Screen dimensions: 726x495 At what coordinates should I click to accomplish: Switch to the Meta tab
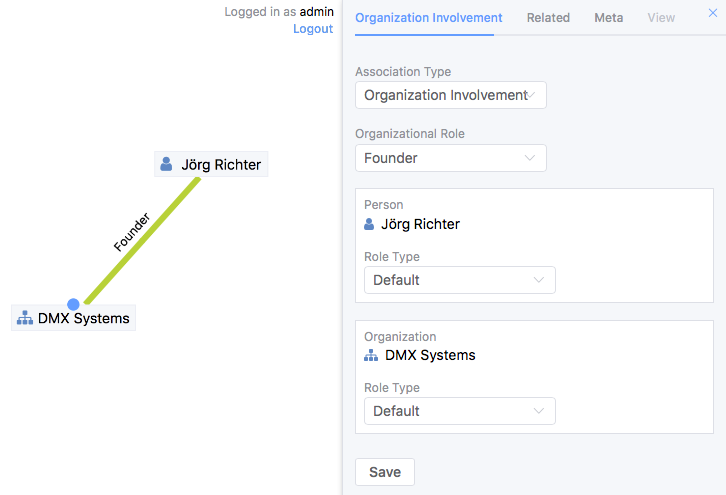(x=608, y=18)
